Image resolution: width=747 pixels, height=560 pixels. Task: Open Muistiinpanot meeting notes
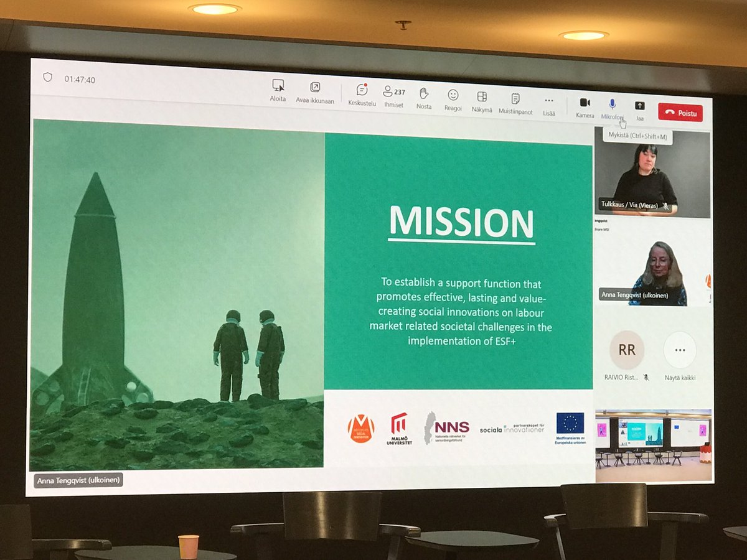515,103
